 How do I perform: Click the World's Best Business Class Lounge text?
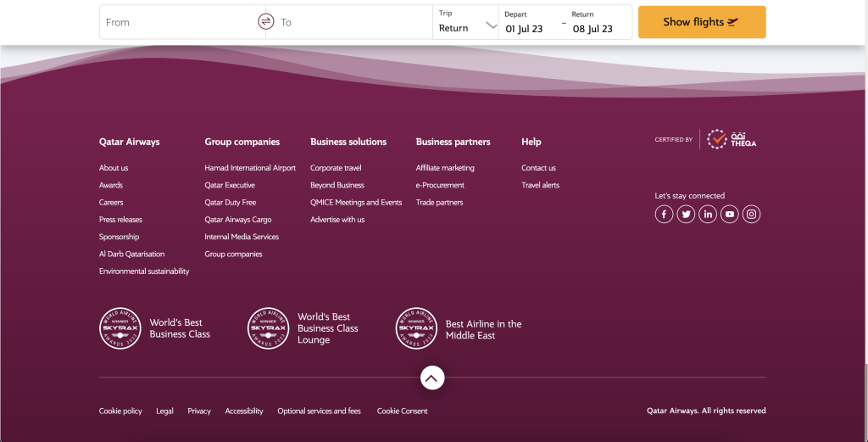click(x=328, y=328)
